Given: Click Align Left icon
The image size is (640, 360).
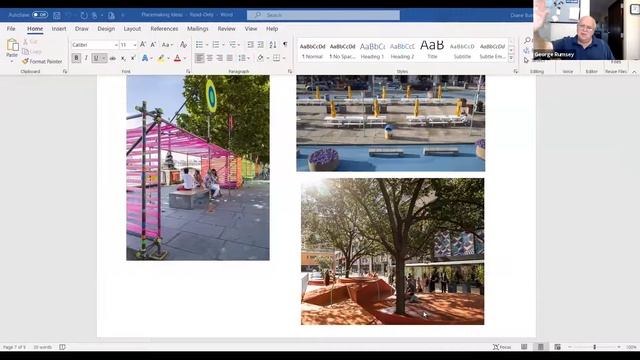Looking at the screenshot, I should tap(199, 58).
